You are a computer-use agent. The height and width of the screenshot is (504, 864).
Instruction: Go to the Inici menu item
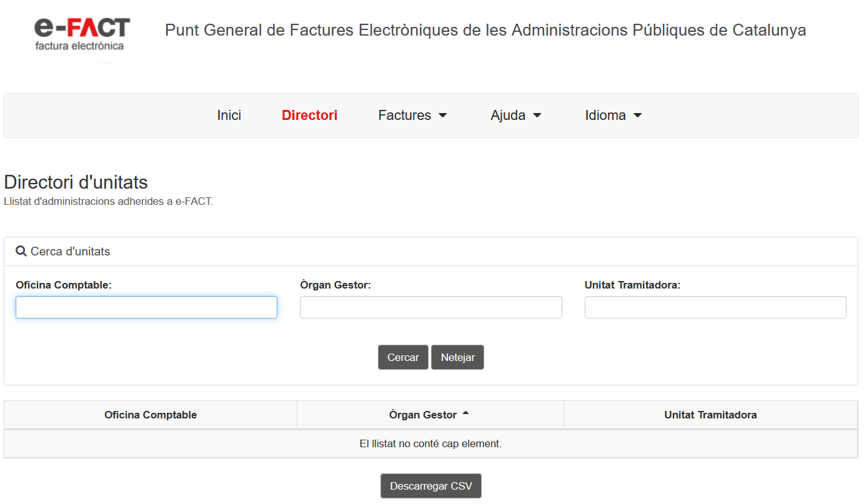[x=229, y=116]
